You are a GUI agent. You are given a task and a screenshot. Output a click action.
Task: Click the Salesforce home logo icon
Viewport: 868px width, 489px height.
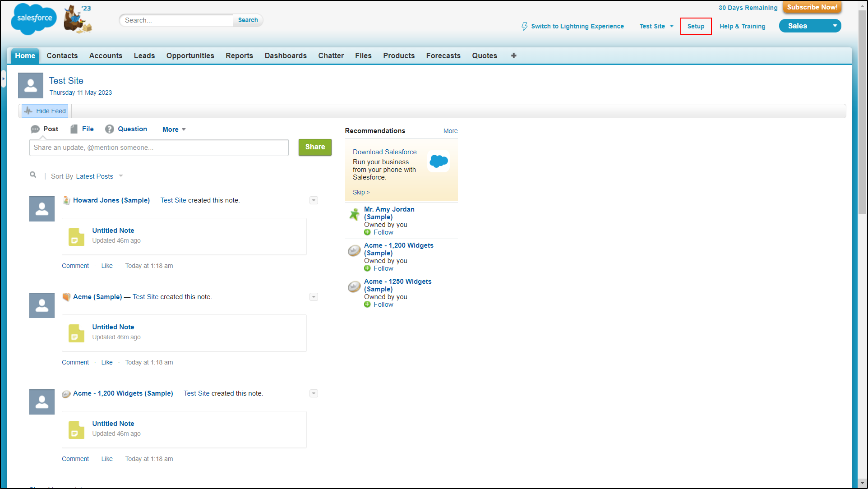pyautogui.click(x=33, y=20)
